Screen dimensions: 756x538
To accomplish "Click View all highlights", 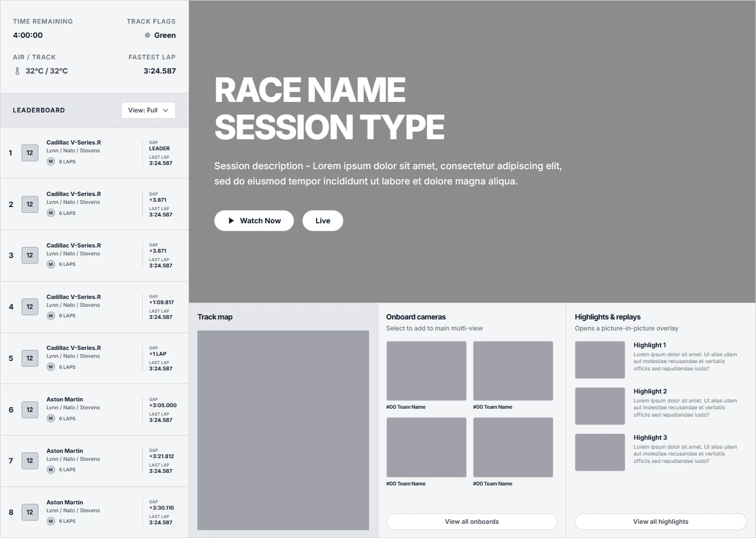I will (x=660, y=521).
